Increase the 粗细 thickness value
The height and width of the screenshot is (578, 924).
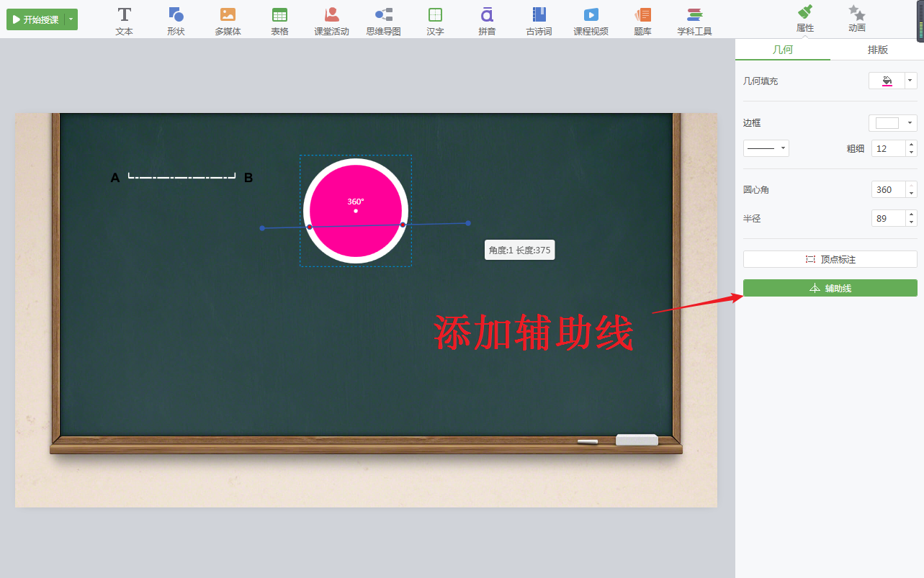[912, 145]
